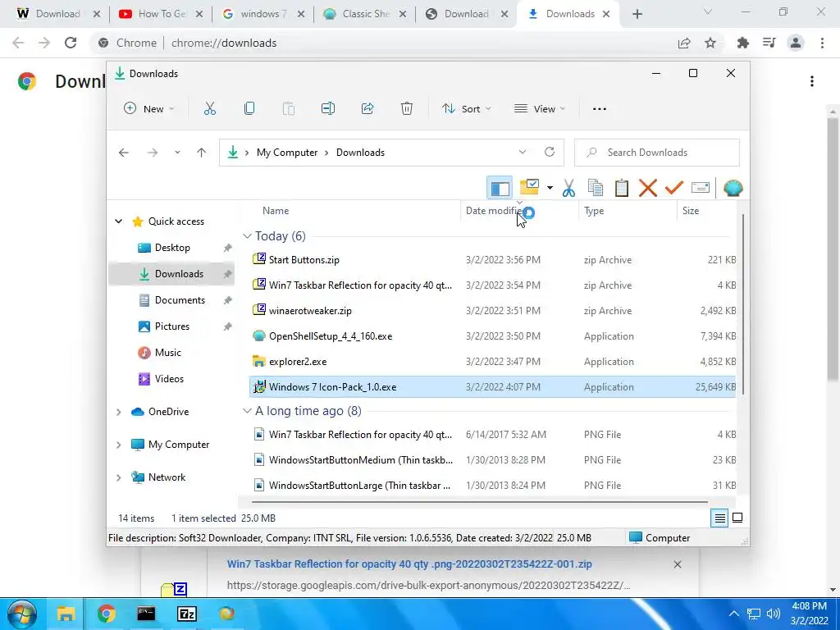The width and height of the screenshot is (840, 630).
Task: Open the View dropdown
Action: click(540, 109)
